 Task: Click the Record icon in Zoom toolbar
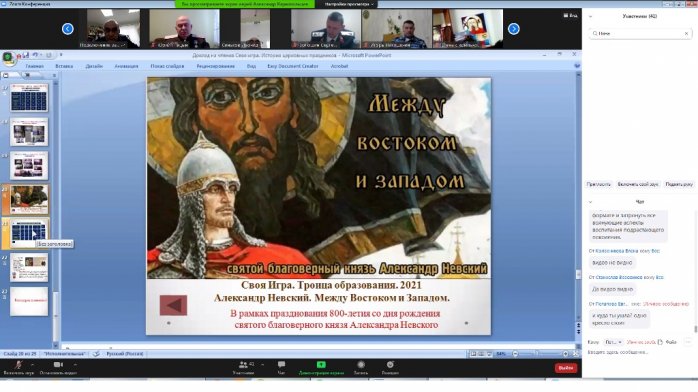361,364
